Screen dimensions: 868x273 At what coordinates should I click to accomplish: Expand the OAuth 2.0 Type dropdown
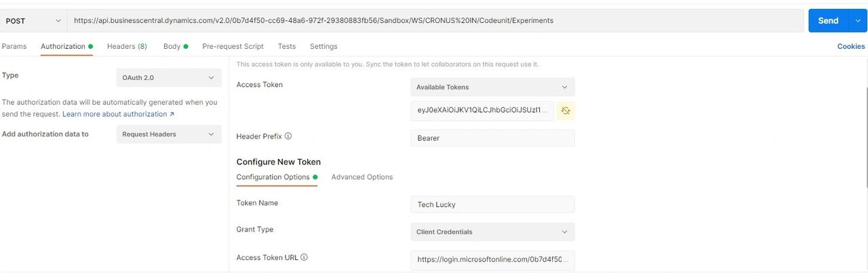click(x=169, y=78)
